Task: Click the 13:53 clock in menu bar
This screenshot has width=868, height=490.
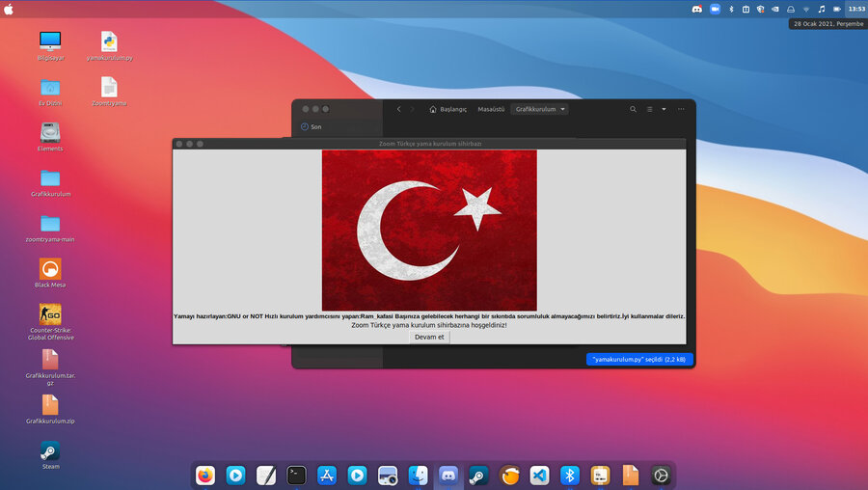Action: (x=856, y=9)
